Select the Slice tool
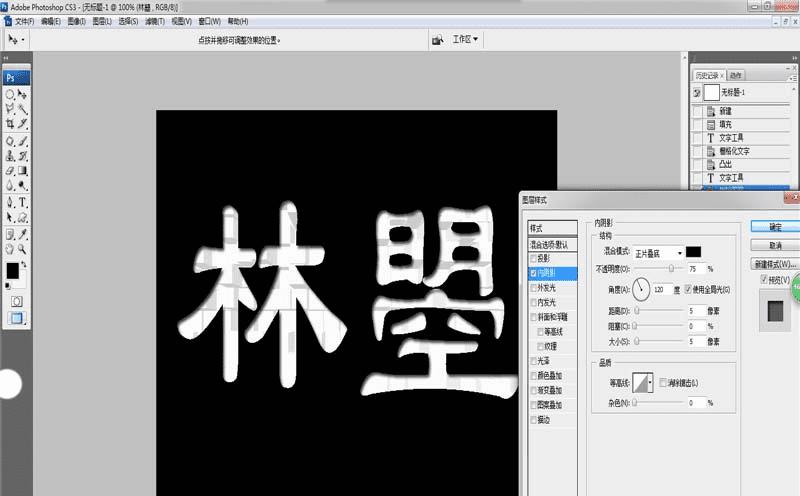 [22, 123]
